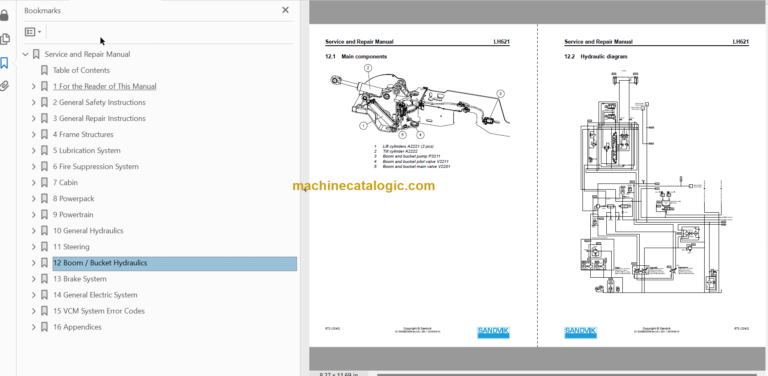Screen dimensions: 768x376
Task: Expand 6 Fire Suppression System bookmark
Action: pyautogui.click(x=33, y=166)
